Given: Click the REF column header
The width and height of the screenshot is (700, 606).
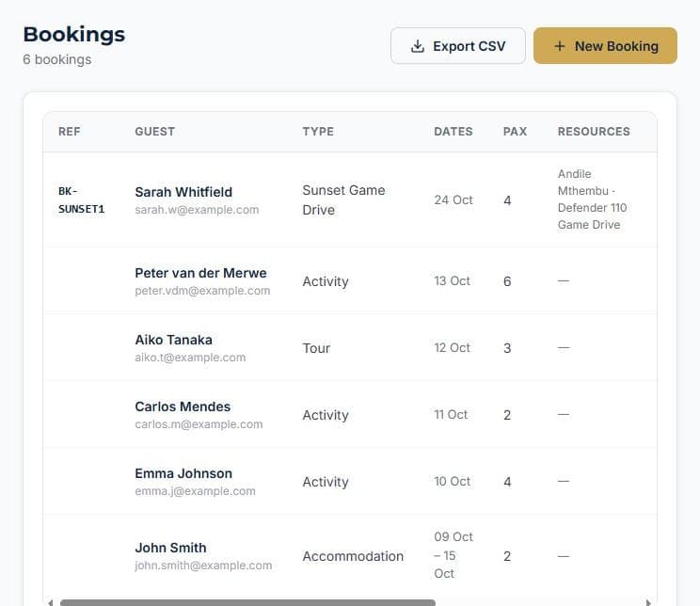Looking at the screenshot, I should 70,132.
